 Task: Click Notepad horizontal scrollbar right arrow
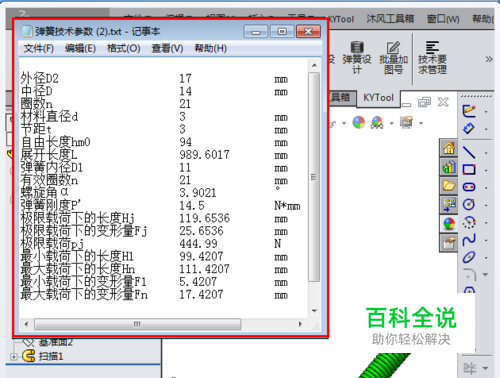[300, 324]
